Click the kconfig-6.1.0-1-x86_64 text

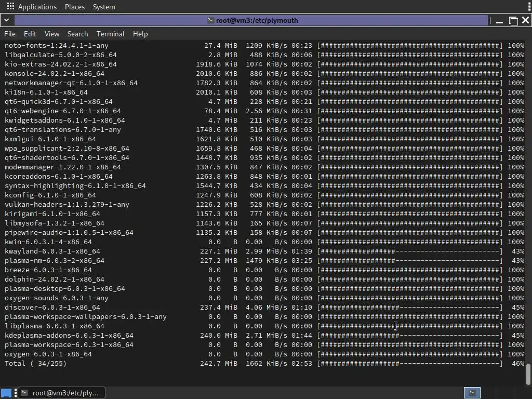(x=50, y=195)
